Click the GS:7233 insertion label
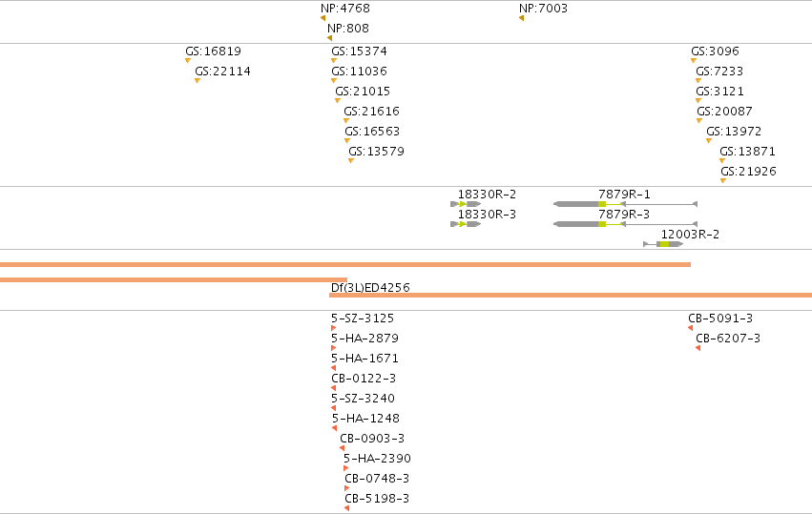812x514 pixels. 719,72
